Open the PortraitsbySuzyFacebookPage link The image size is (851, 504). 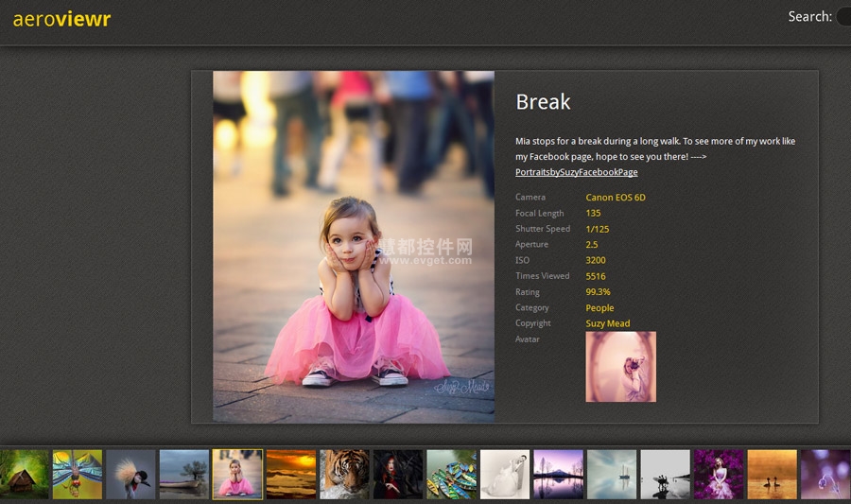577,172
